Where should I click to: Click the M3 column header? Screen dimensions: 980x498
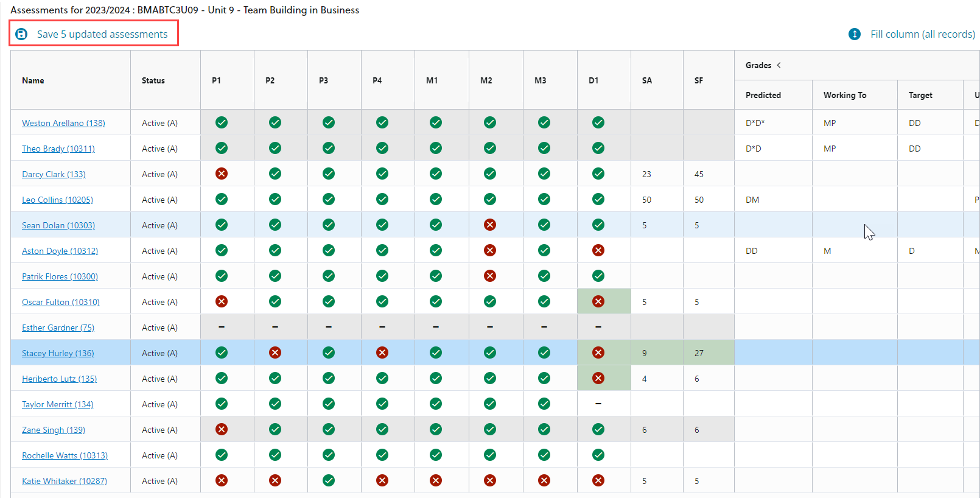click(540, 80)
